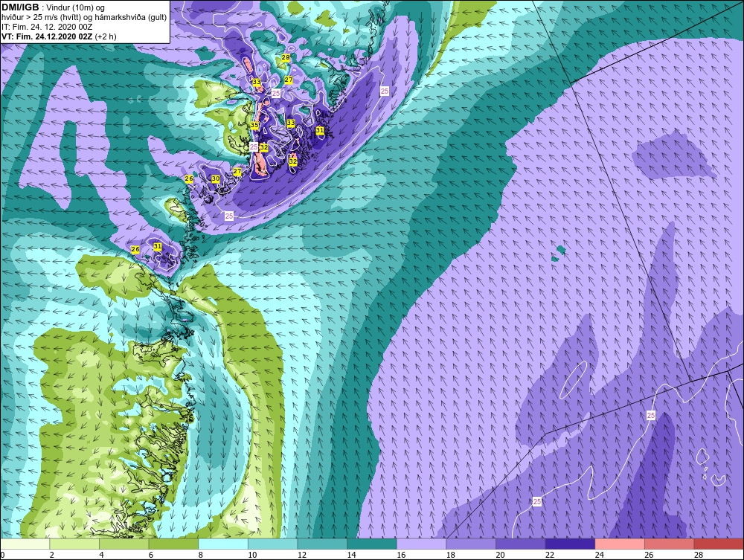Screen dimensions: 744x560
Task: Pick the purple swatch between 18 and 20
Action: click(x=471, y=544)
